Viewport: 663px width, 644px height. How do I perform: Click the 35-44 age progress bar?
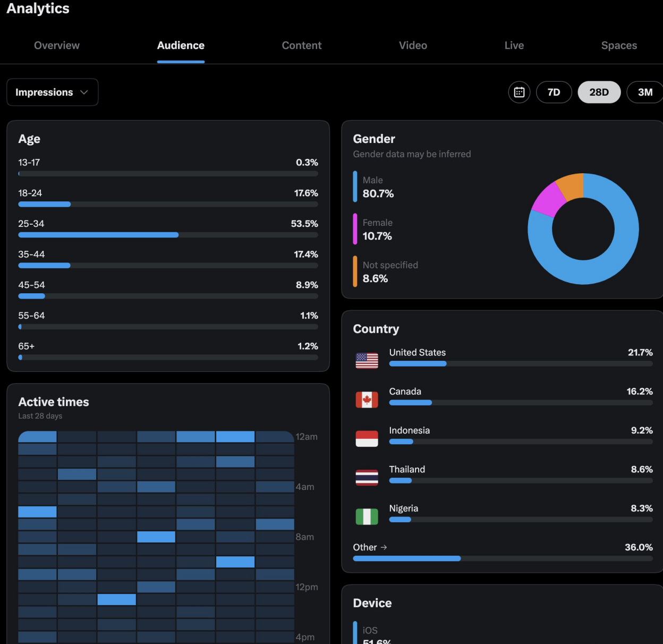pos(168,266)
